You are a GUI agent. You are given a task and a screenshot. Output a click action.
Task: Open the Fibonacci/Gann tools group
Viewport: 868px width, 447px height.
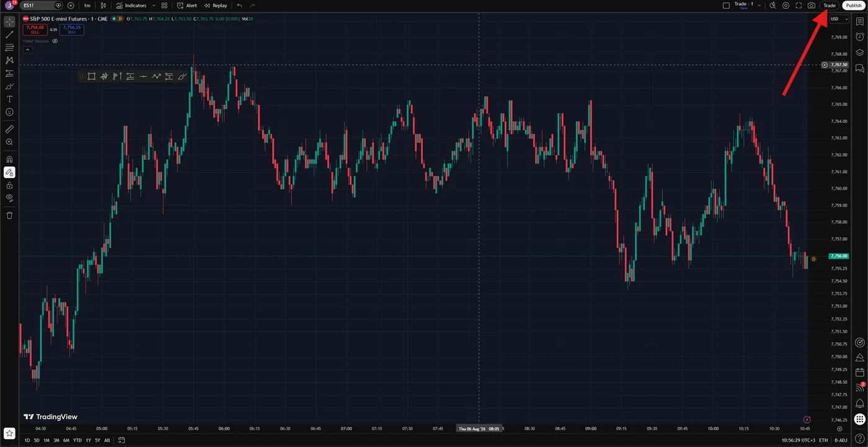[9, 47]
